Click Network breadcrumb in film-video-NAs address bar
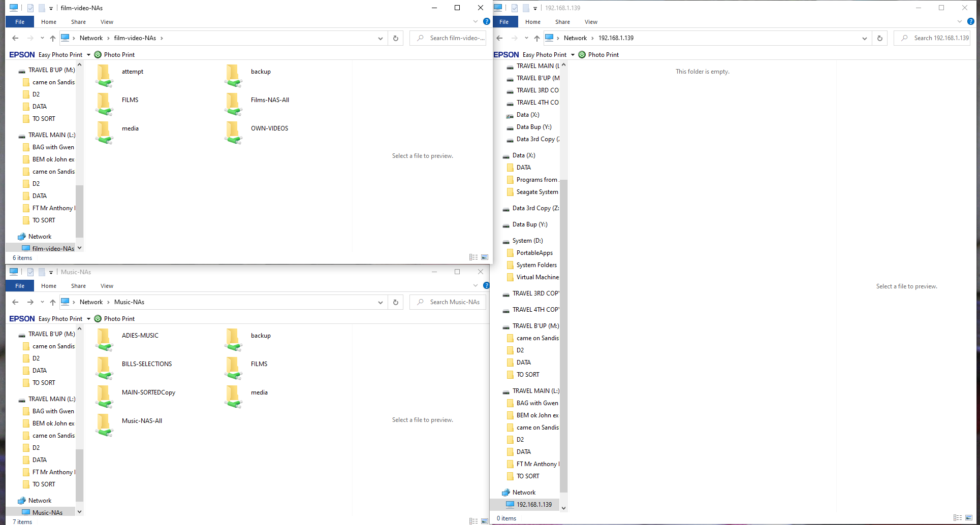This screenshot has height=525, width=980. click(x=91, y=38)
